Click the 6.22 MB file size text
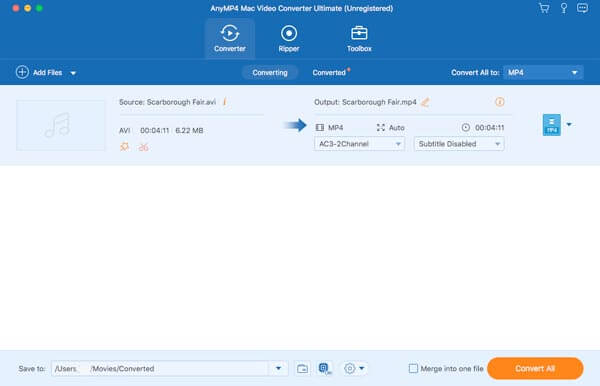Viewport: 600px width, 386px height. pos(189,130)
